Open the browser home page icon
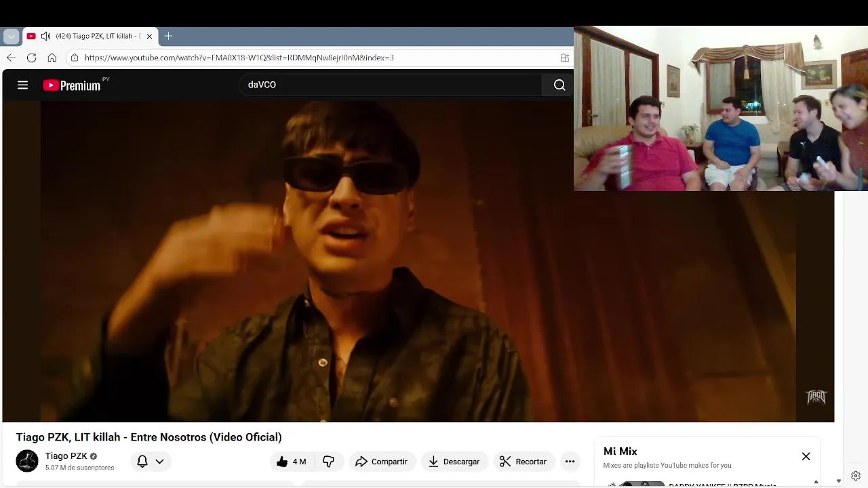 pyautogui.click(x=52, y=58)
